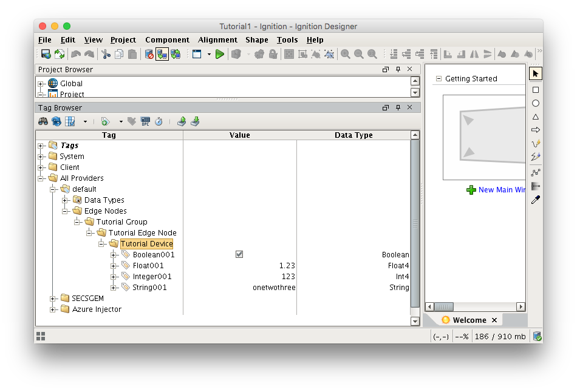Image resolution: width=577 pixels, height=392 pixels.
Task: Open the OPC browser icon
Action: point(145,121)
